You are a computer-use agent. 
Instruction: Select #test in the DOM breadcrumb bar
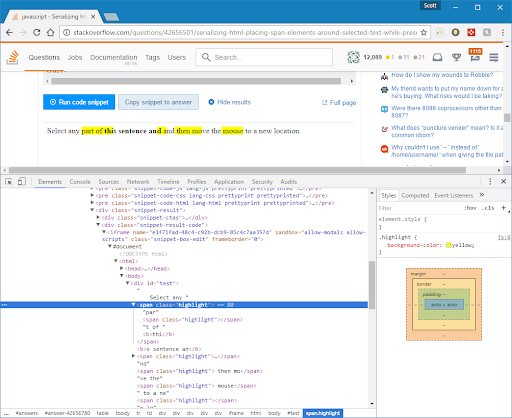[293, 413]
